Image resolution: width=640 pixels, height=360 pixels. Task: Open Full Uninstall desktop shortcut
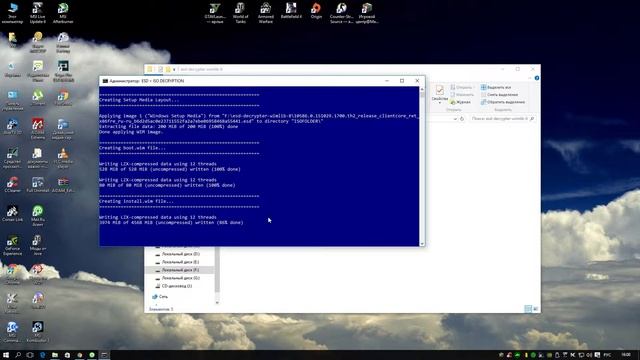tap(38, 184)
